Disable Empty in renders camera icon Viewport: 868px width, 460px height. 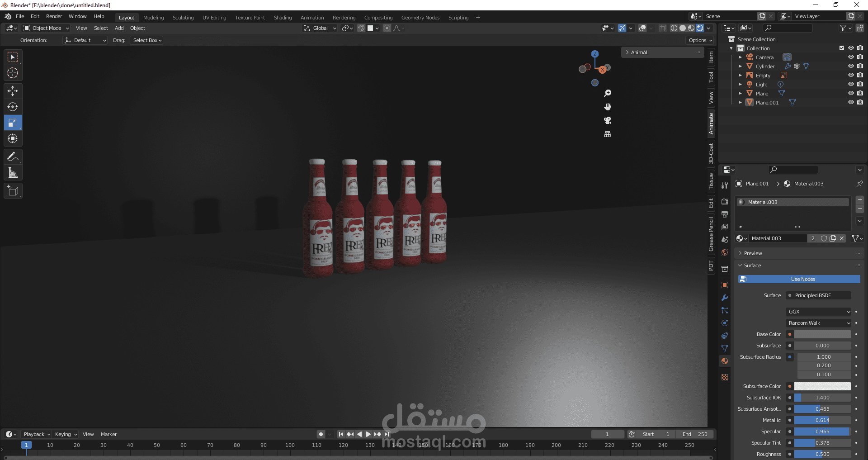860,75
